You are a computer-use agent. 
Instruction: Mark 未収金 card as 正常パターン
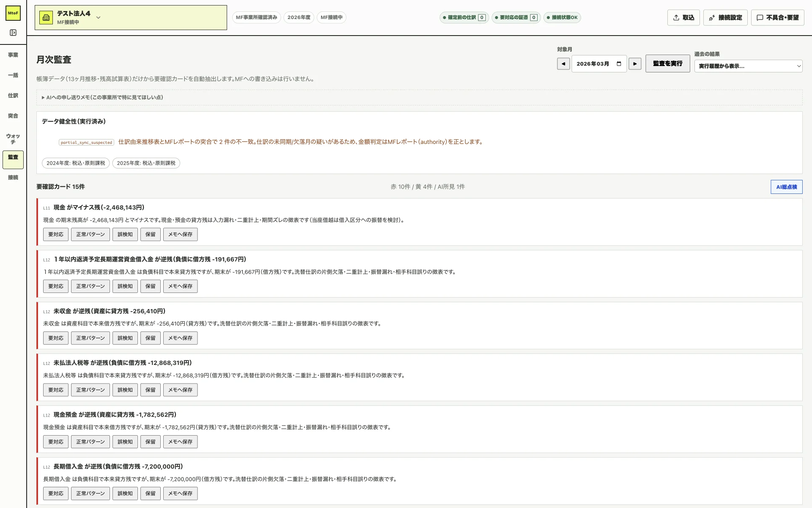(x=91, y=338)
